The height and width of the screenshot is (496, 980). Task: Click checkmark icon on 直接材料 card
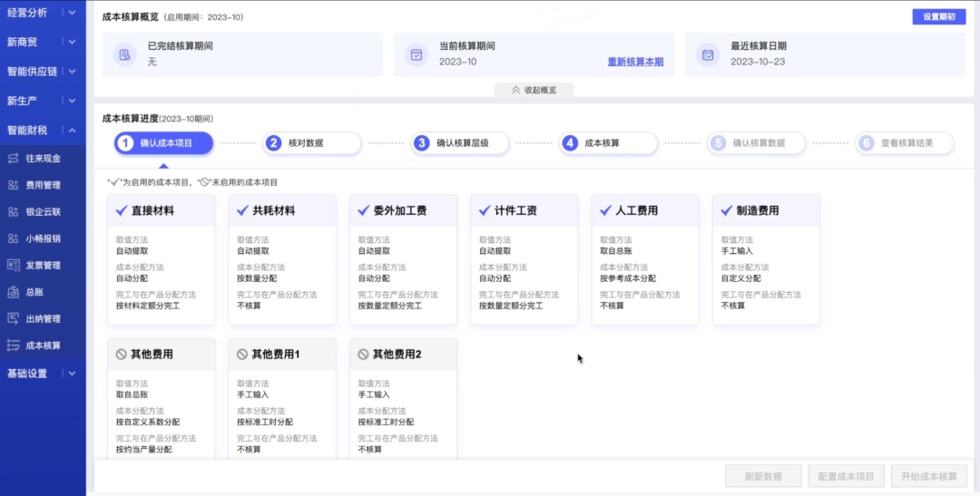pos(122,210)
